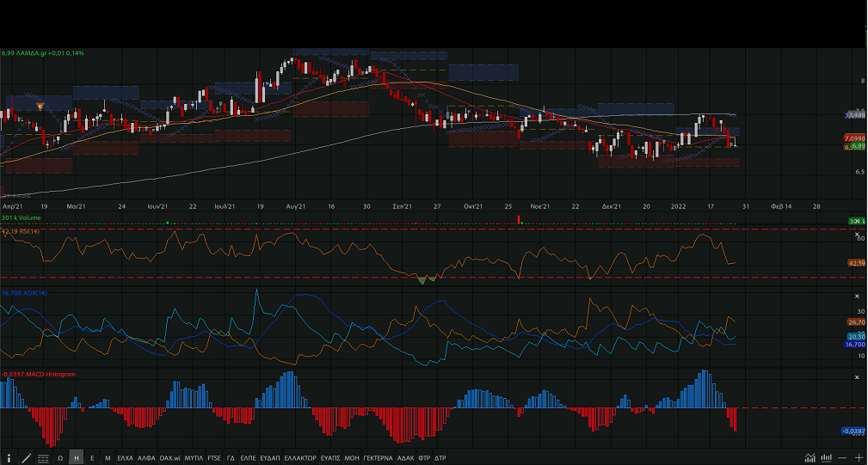Image resolution: width=868 pixels, height=465 pixels.
Task: Open the chart info icon
Action: coord(9,458)
